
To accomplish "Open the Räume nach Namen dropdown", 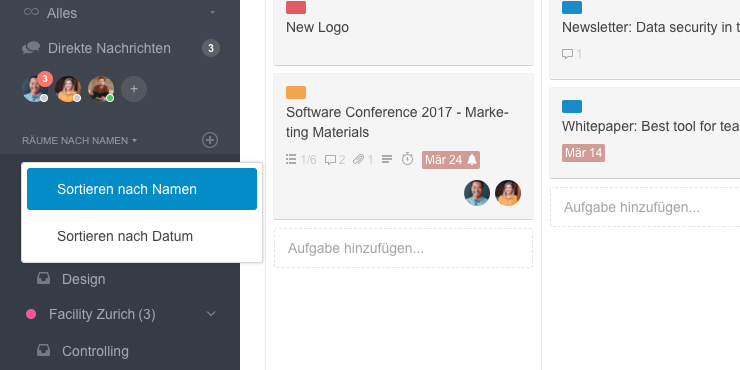I will tap(79, 141).
